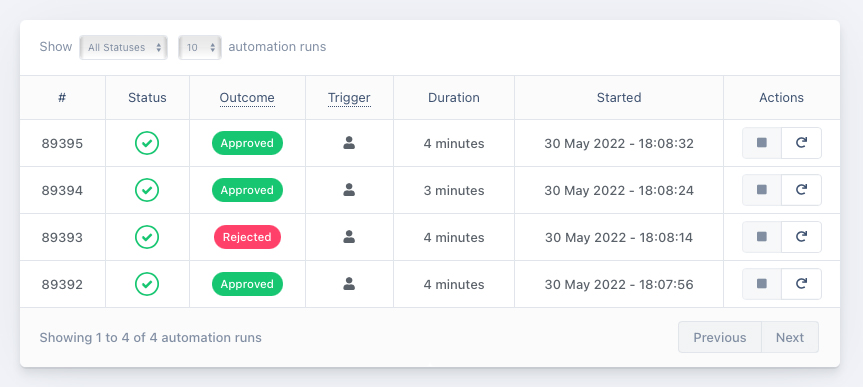Click the Approved badge for run 89394
The height and width of the screenshot is (387, 863).
tap(247, 190)
